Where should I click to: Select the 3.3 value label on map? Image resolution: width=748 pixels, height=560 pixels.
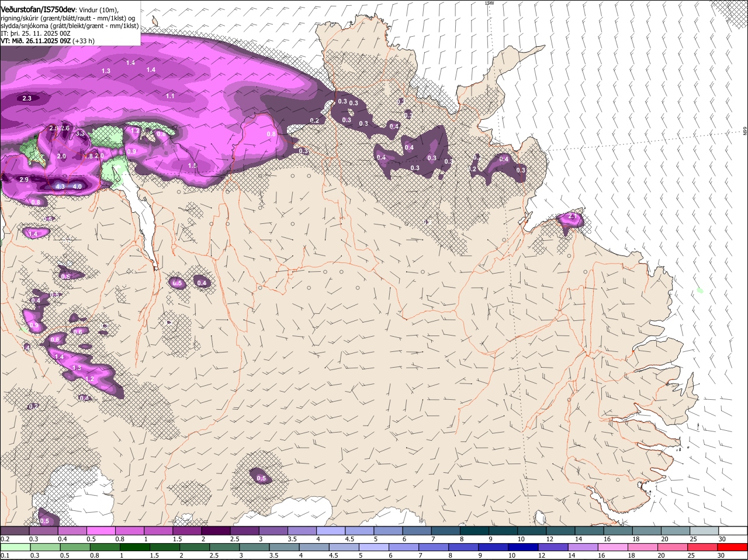coord(80,134)
